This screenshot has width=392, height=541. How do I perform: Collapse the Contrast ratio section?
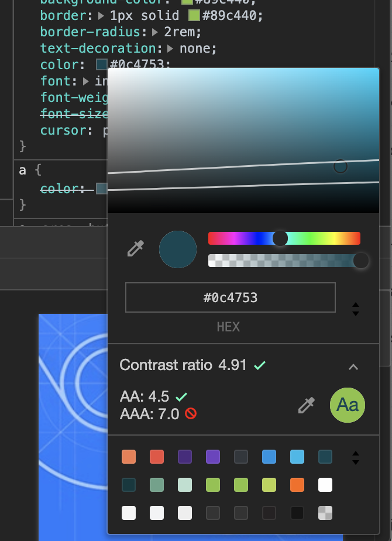tap(353, 367)
